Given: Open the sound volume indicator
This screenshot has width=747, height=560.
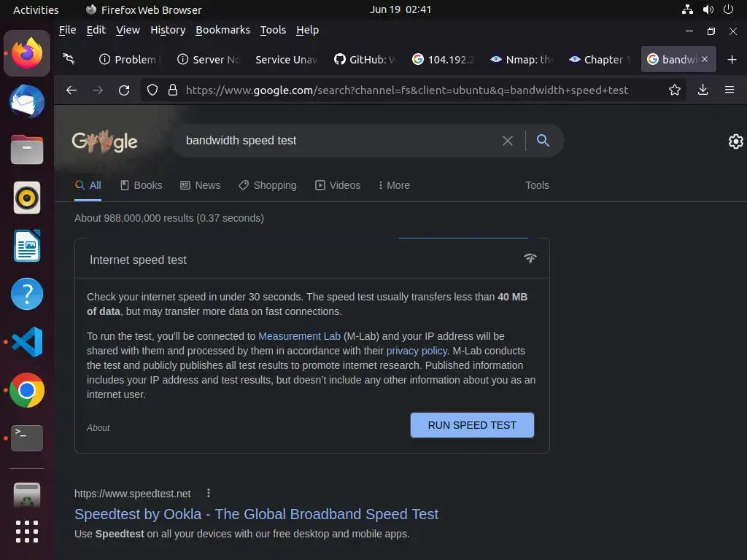Looking at the screenshot, I should 708,9.
